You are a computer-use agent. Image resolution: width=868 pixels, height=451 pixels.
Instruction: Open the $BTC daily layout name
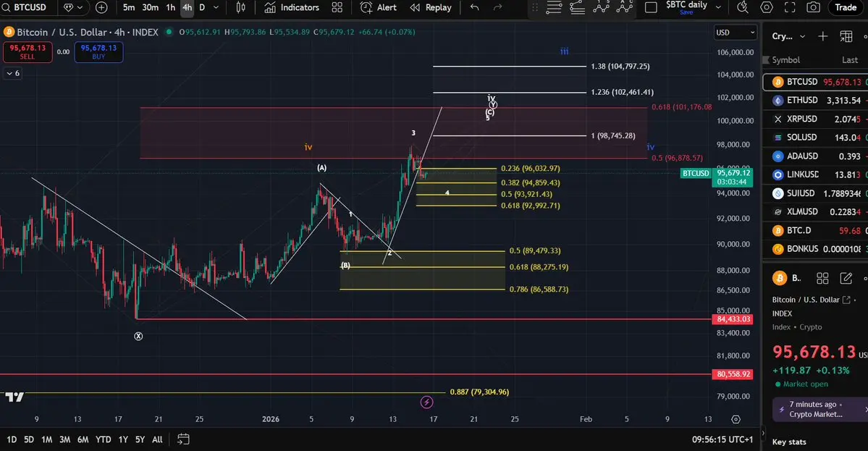[x=686, y=7]
